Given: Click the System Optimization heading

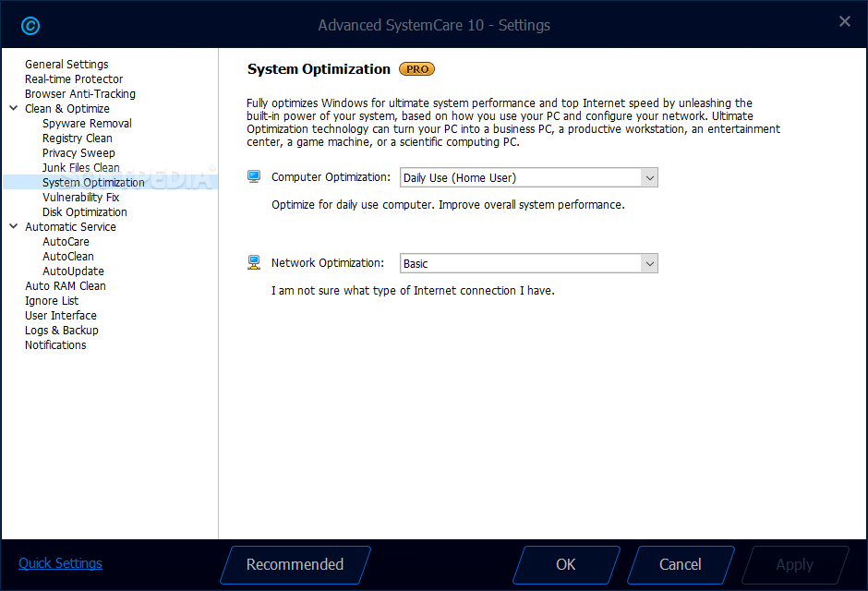Looking at the screenshot, I should [319, 69].
